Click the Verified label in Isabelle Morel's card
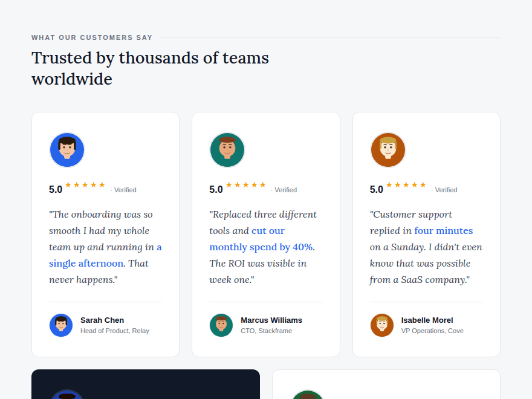Viewport: 532px width, 399px height. (x=444, y=190)
